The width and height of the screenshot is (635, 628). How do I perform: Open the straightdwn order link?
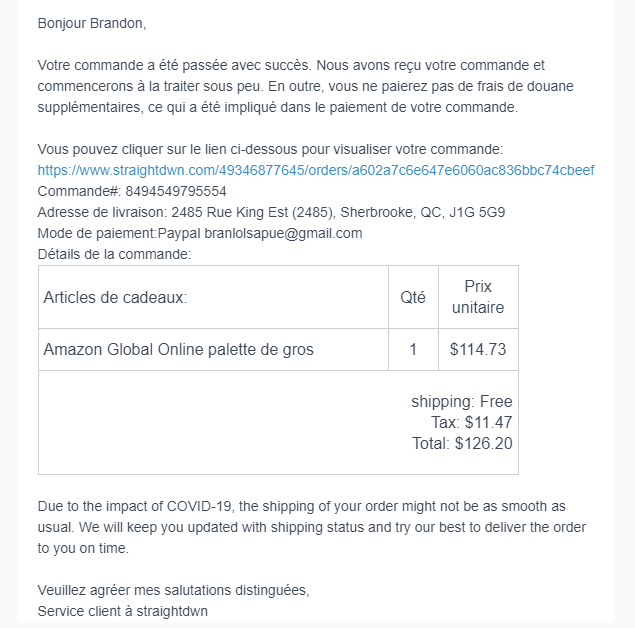[x=316, y=170]
